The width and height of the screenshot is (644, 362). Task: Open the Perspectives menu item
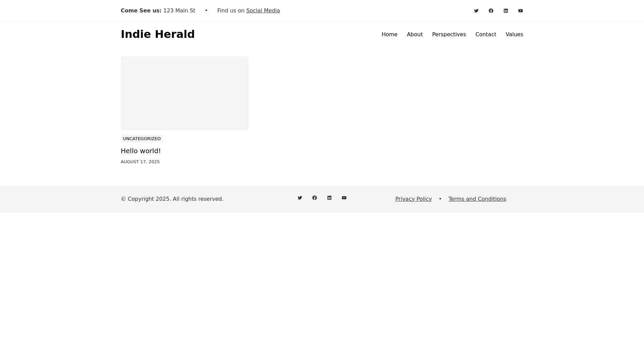pyautogui.click(x=449, y=34)
